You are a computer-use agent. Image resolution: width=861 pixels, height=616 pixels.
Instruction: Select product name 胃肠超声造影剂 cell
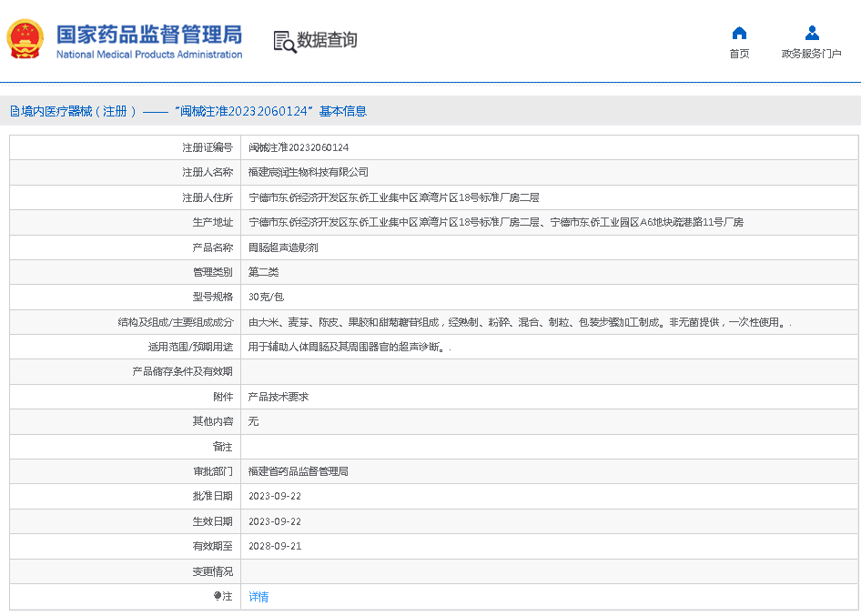[x=283, y=247]
